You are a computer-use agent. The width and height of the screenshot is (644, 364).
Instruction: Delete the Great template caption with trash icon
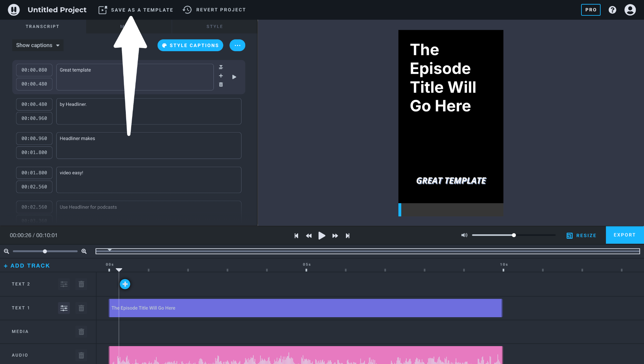tap(221, 84)
